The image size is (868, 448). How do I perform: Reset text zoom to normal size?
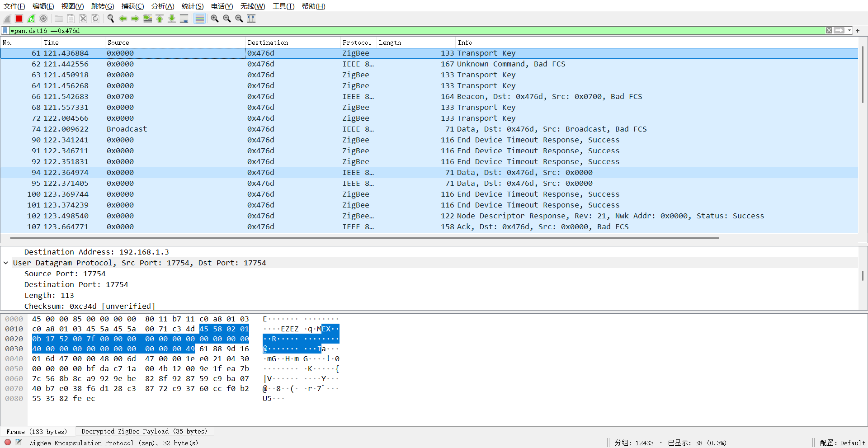239,19
